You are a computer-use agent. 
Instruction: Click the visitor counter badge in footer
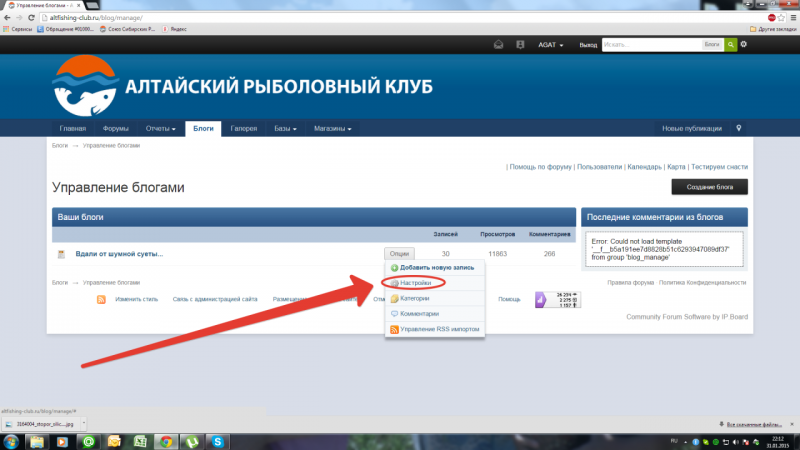pyautogui.click(x=558, y=299)
